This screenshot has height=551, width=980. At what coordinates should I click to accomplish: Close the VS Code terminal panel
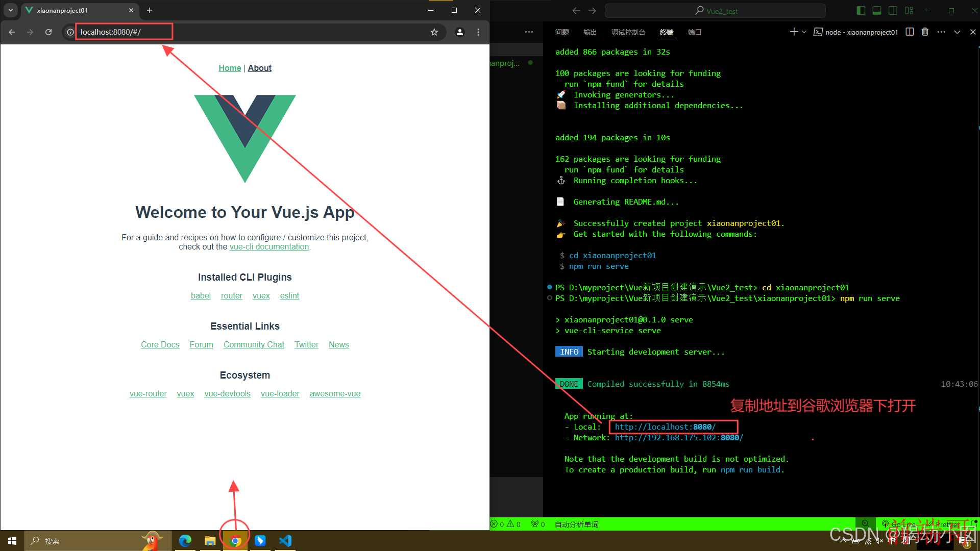click(x=973, y=32)
